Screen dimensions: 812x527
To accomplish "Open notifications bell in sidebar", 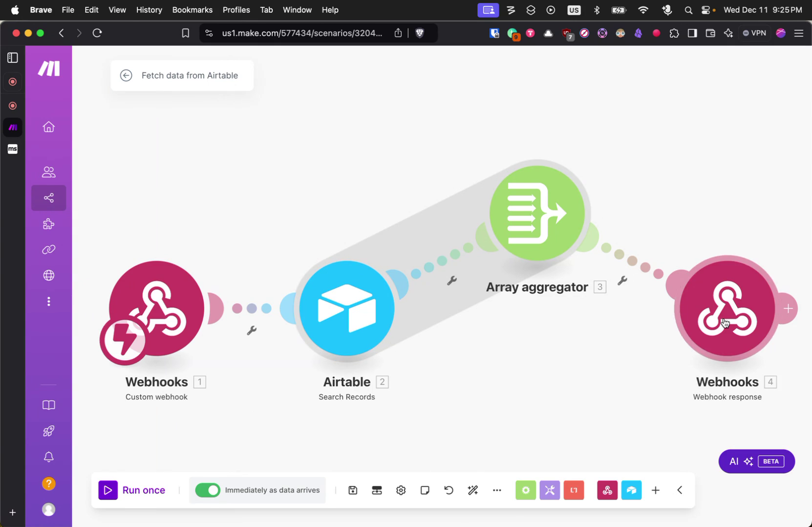I will point(48,457).
